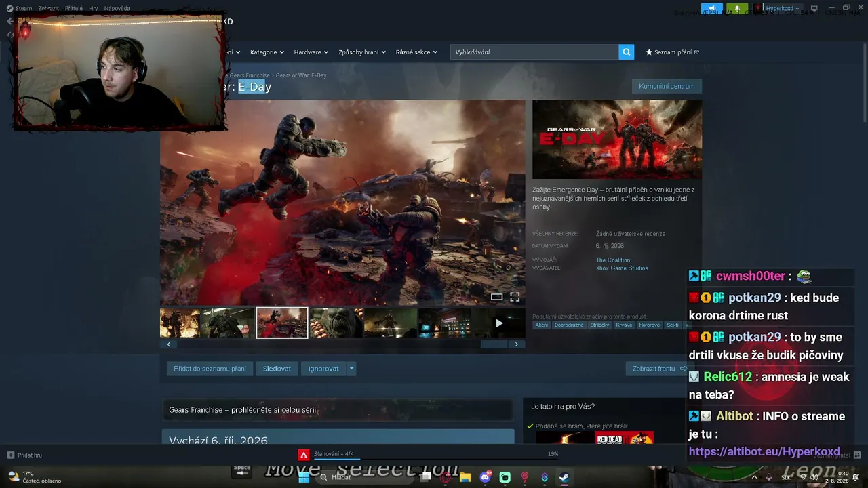The width and height of the screenshot is (868, 488).
Task: Open The Coalition developer link
Action: [613, 260]
